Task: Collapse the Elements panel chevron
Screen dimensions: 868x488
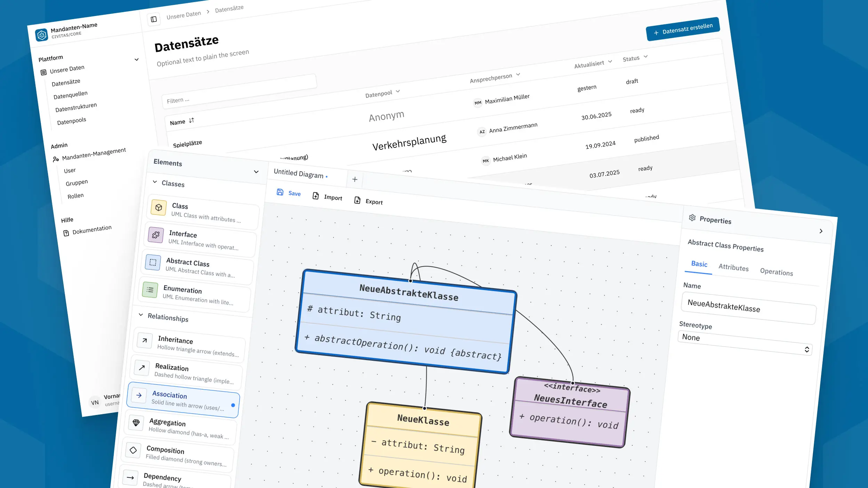Action: click(256, 172)
